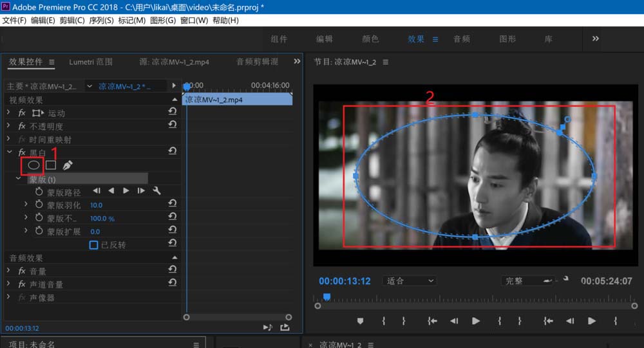
Task: Expand the 时间重映射 properties
Action: pos(8,139)
